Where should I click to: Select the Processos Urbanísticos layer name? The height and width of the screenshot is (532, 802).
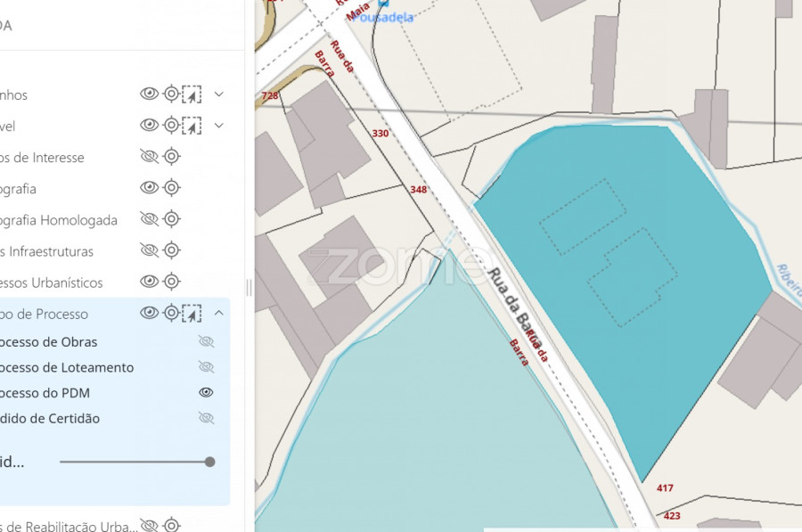coord(52,282)
